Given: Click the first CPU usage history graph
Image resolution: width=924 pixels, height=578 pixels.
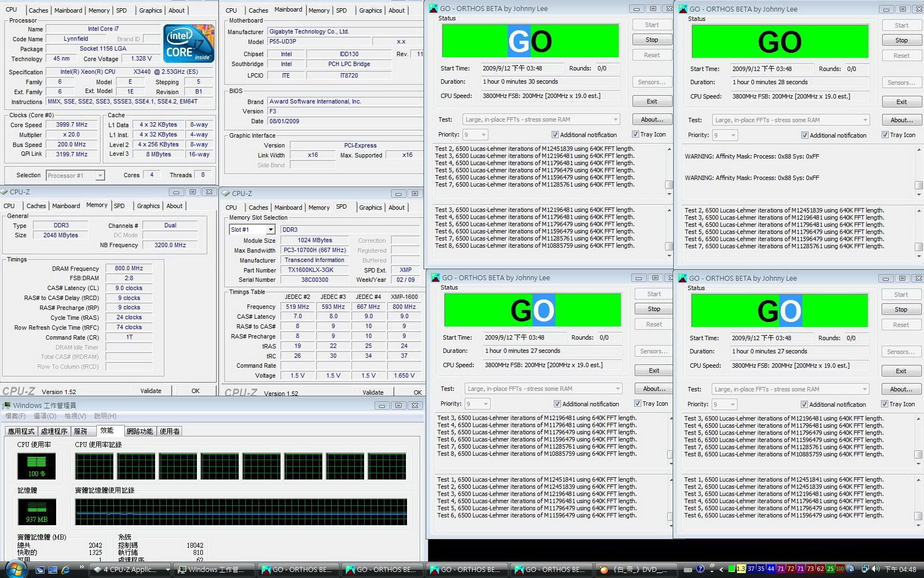Looking at the screenshot, I should click(94, 466).
